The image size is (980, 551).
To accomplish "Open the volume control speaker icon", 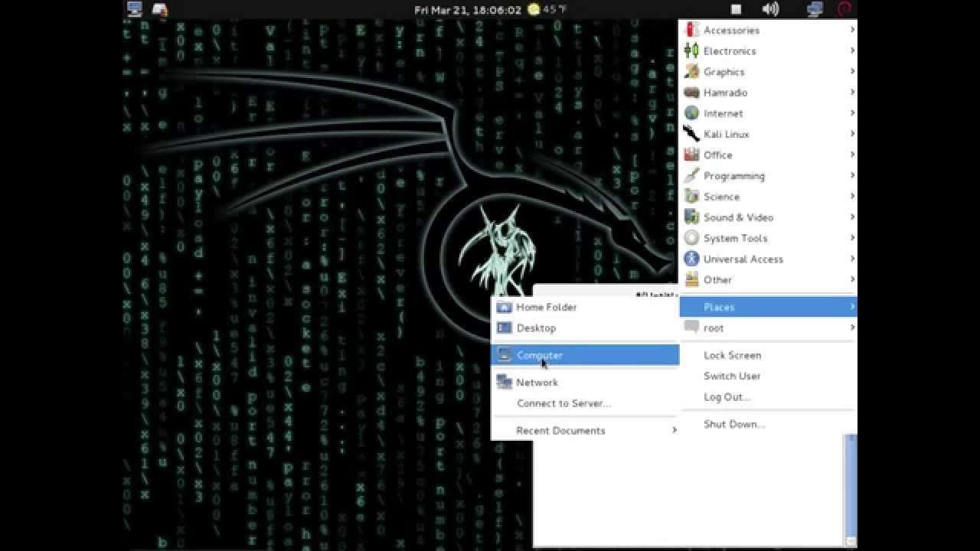I will pyautogui.click(x=769, y=9).
